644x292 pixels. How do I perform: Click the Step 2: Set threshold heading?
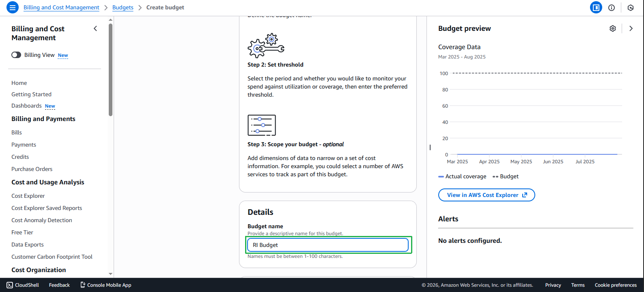click(276, 65)
